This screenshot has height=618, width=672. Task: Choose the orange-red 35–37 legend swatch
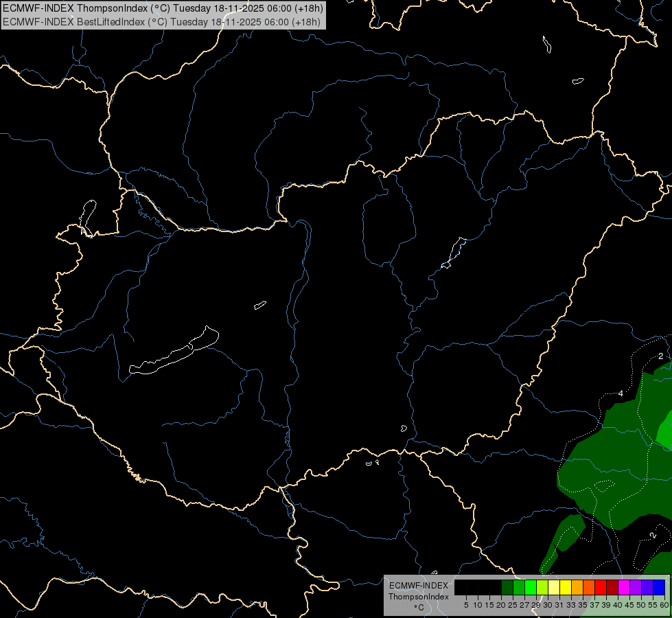pos(589,588)
